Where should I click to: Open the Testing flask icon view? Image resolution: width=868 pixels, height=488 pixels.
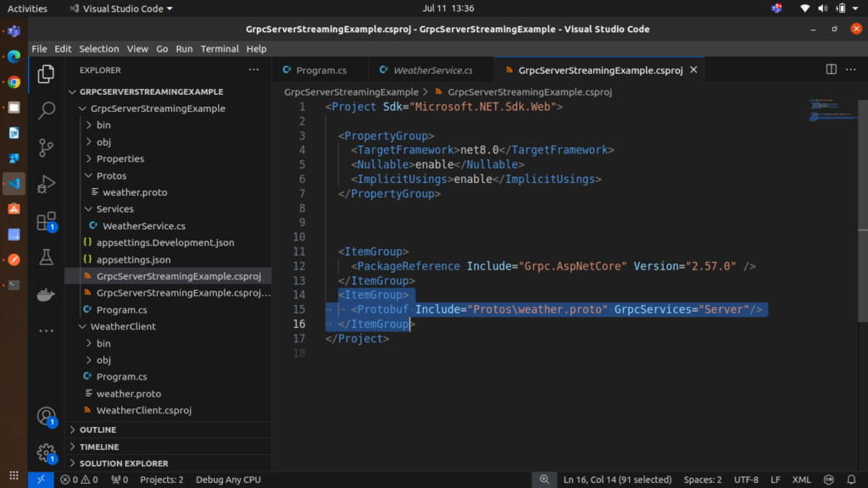[47, 258]
